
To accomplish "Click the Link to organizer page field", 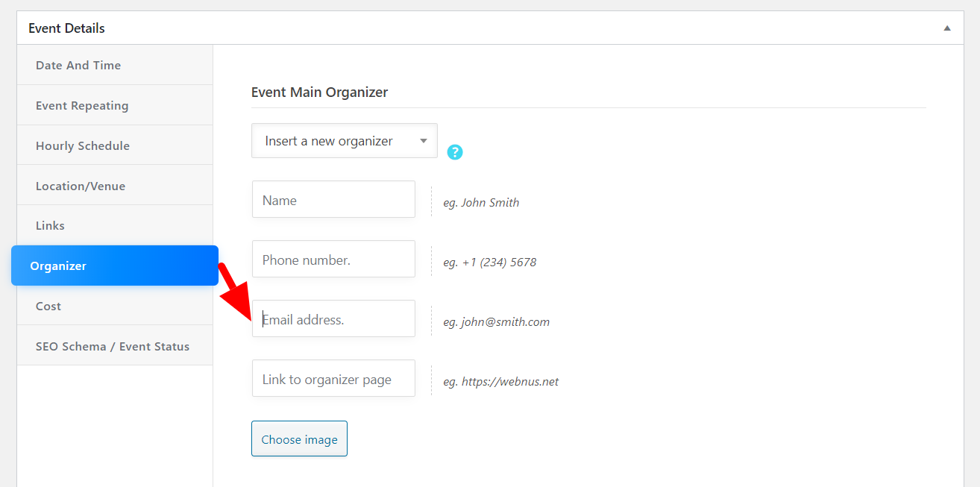I will click(x=333, y=378).
